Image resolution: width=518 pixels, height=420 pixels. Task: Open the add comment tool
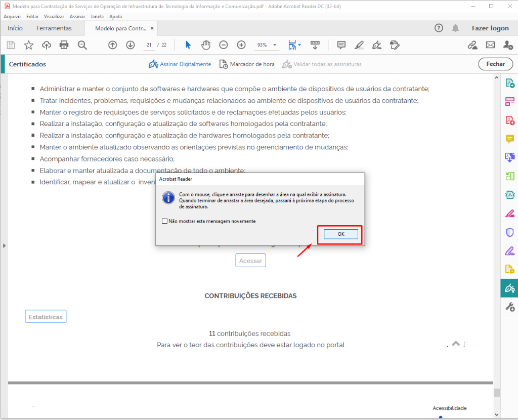(x=341, y=45)
